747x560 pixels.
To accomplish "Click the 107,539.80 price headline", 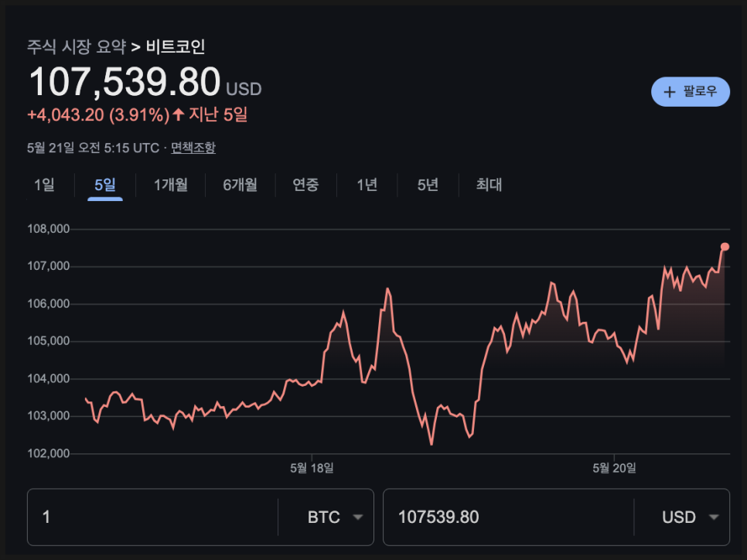I will (124, 81).
